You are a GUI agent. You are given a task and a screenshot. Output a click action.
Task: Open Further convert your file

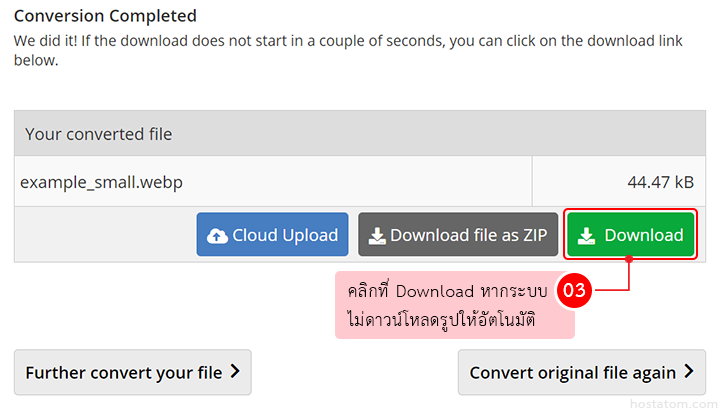tap(124, 373)
